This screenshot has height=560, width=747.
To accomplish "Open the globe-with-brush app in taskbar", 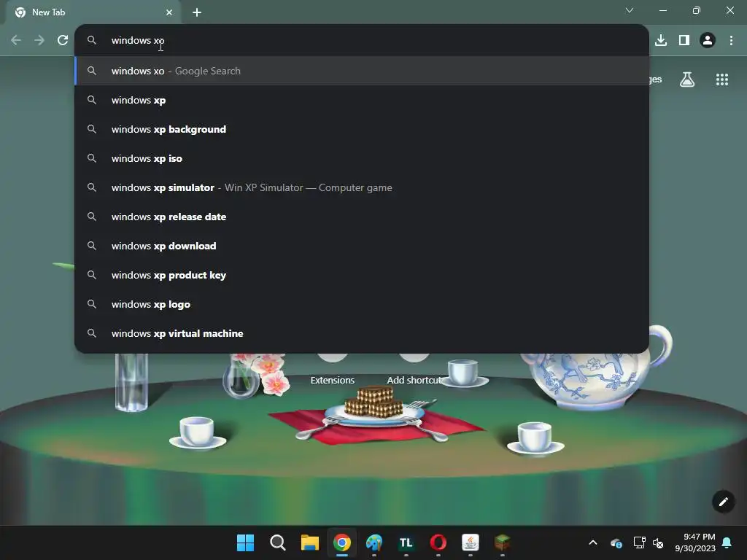I will click(x=374, y=542).
